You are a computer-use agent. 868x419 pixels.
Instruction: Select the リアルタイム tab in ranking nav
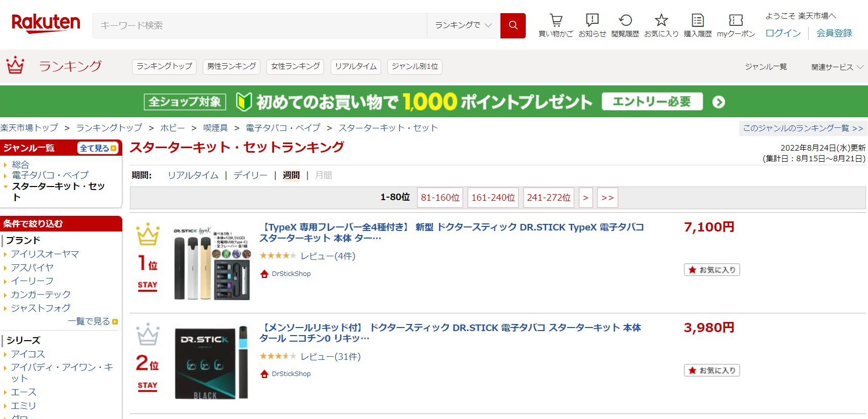[356, 67]
